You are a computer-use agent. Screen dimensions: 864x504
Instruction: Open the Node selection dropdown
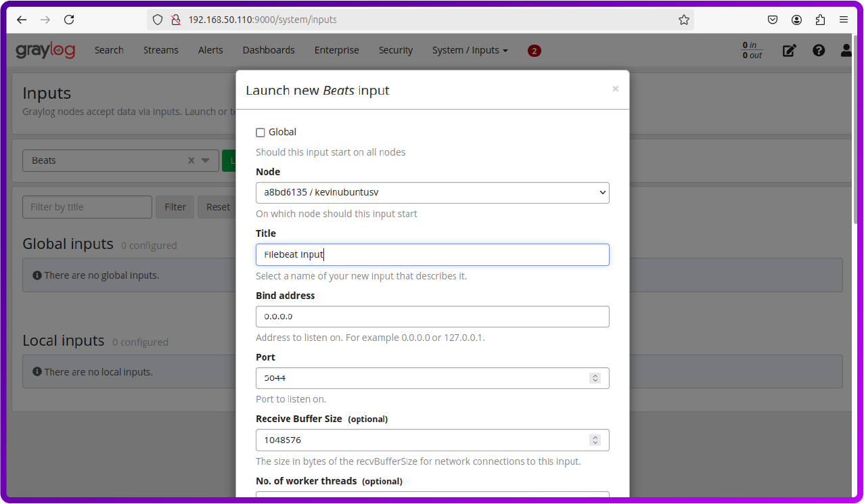click(x=432, y=192)
